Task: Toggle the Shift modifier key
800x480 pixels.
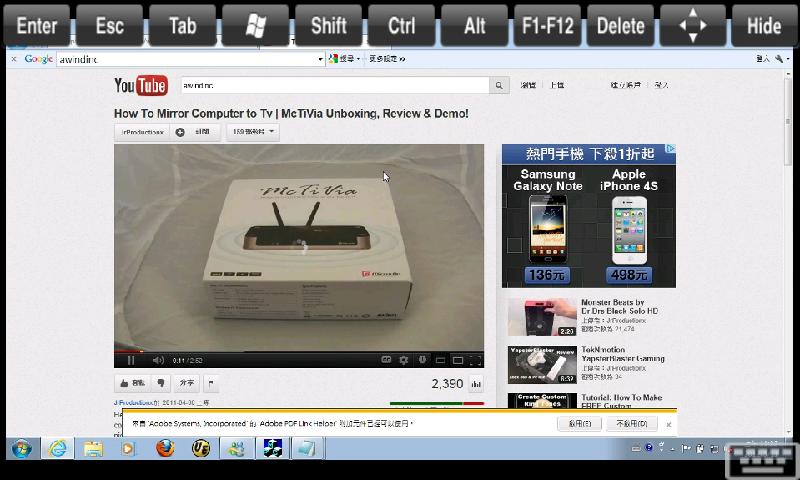Action: [x=329, y=25]
